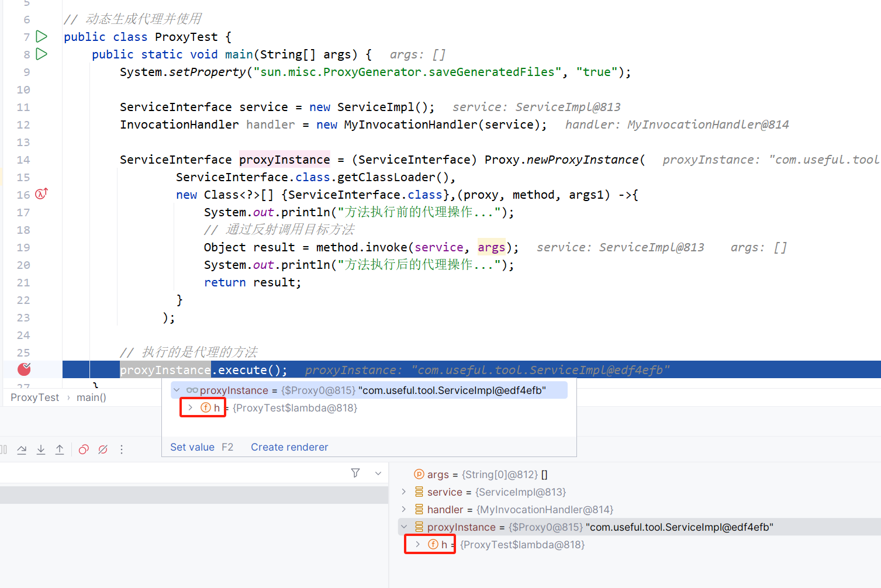Click highlighted proxyInstance in execute() line

(x=165, y=370)
